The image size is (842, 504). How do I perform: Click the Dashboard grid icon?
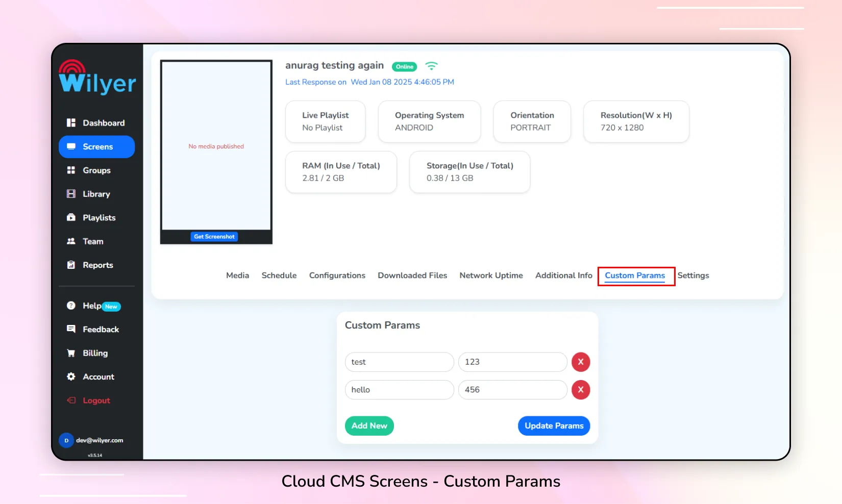click(x=71, y=123)
